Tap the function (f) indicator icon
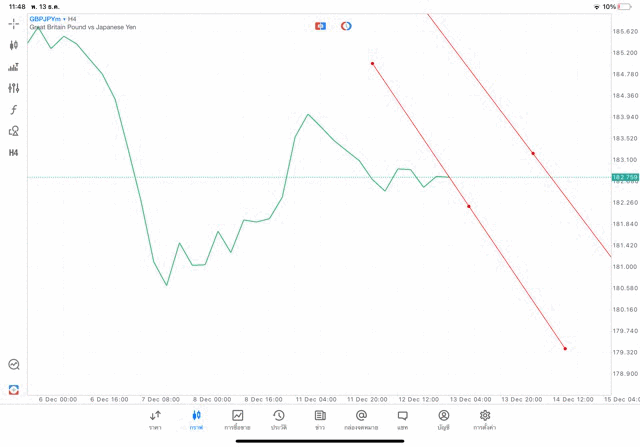Screen dimensions: 640x447 [14, 109]
